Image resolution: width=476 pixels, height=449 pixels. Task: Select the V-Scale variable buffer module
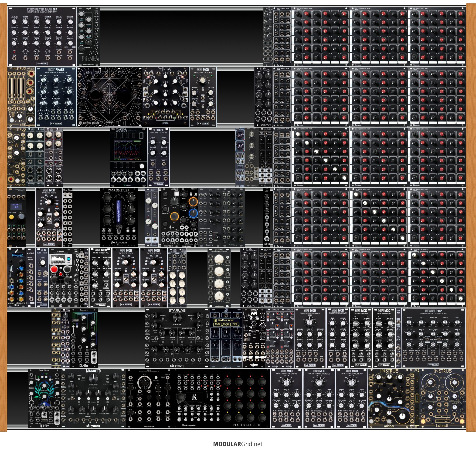point(31,278)
